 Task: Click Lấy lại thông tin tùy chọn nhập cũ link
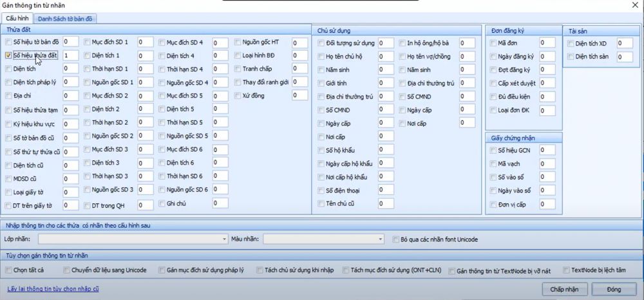tap(53, 289)
